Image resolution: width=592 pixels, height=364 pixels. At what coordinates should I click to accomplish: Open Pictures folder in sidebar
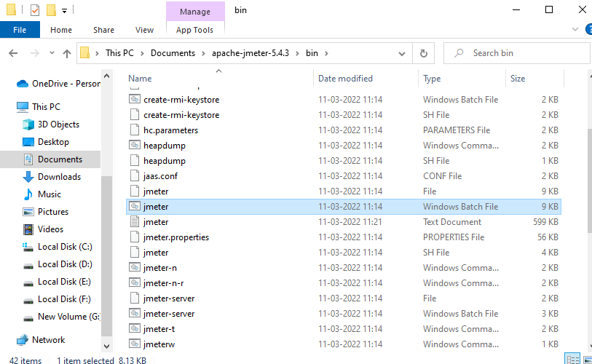tap(45, 211)
